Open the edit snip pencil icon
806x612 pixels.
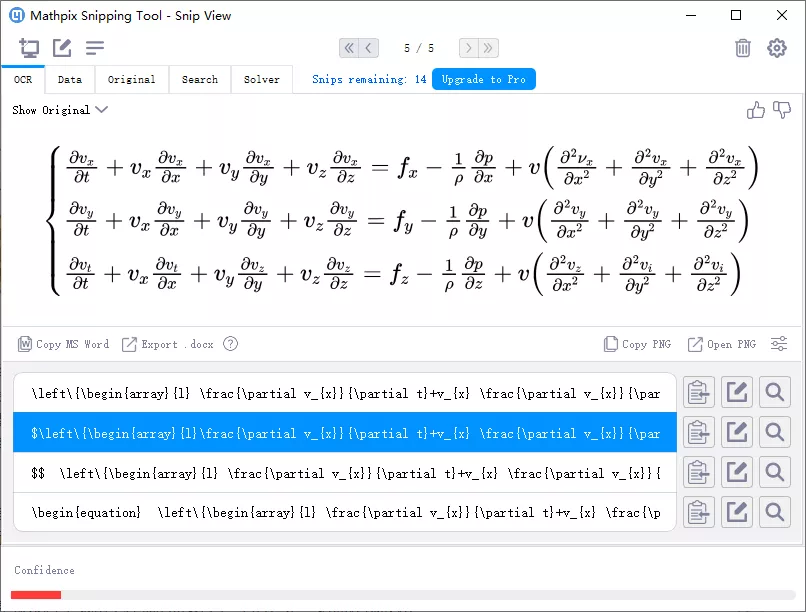pos(62,48)
